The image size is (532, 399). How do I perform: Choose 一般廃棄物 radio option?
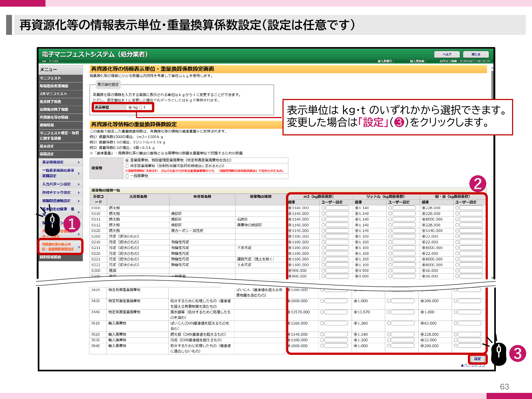127,176
